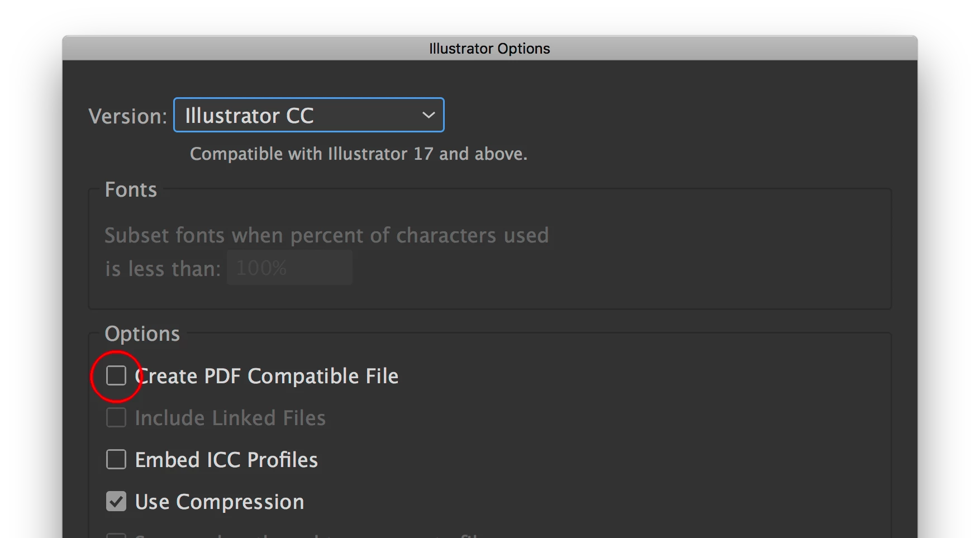Click the Compatible with Illustrator 17 note
Screen dimensions: 980x538
pyautogui.click(x=359, y=154)
